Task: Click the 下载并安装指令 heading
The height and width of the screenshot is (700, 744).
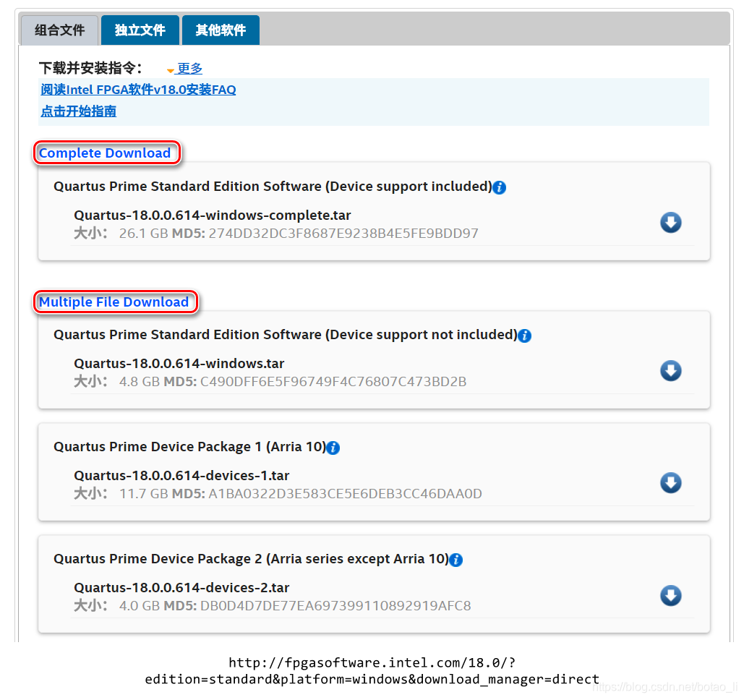Action: point(90,68)
